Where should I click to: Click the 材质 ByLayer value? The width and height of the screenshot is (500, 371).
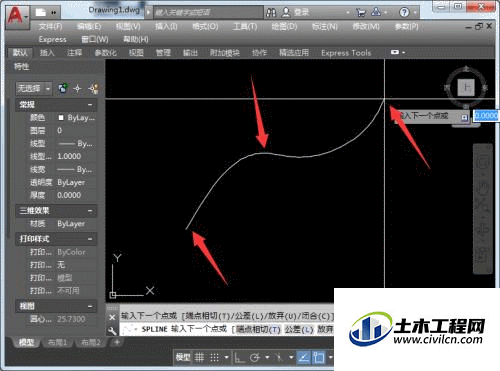pos(71,223)
